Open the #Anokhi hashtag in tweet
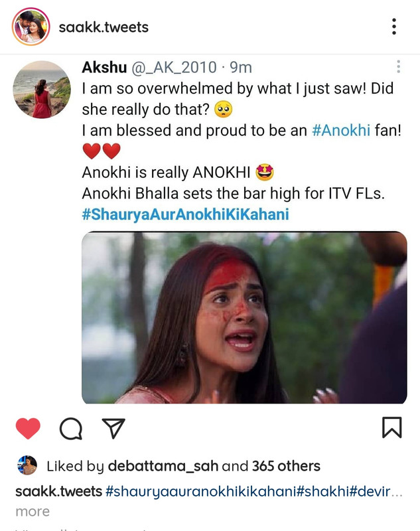This screenshot has height=531, width=420. 341,130
